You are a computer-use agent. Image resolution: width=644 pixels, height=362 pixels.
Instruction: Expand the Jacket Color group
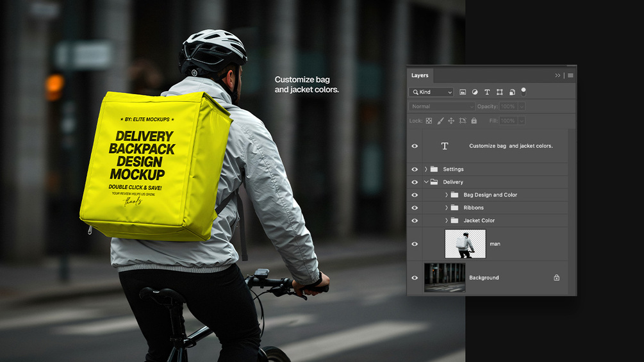(447, 220)
